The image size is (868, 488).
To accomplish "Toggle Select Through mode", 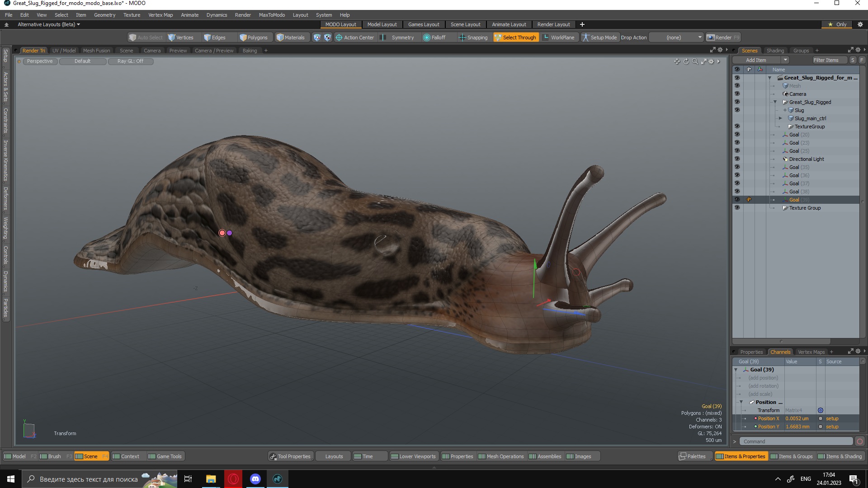I will (515, 38).
